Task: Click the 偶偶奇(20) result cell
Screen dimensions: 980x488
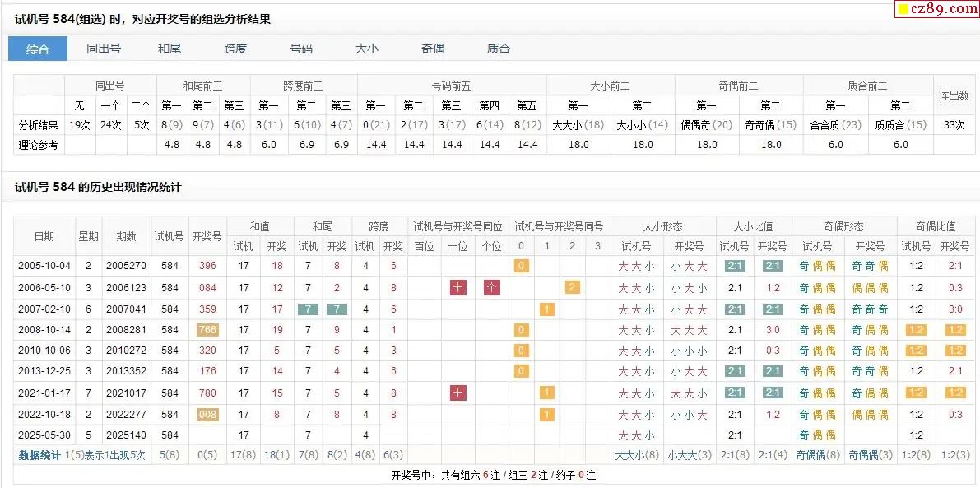Action: click(707, 125)
